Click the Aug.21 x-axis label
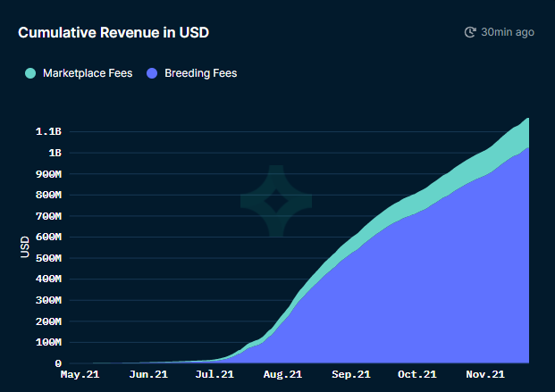This screenshot has height=392, width=555. coord(282,374)
